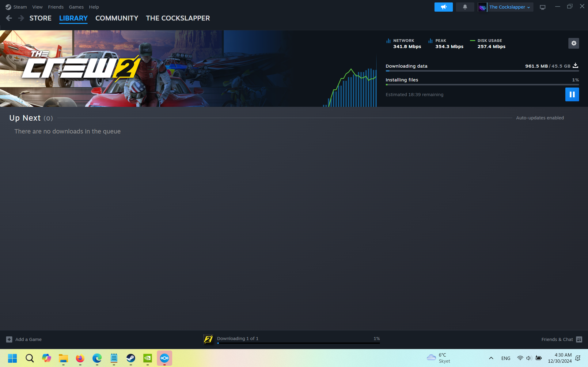Switch to the COMMUNITY tab
Screen dimensions: 588x367
[117, 18]
